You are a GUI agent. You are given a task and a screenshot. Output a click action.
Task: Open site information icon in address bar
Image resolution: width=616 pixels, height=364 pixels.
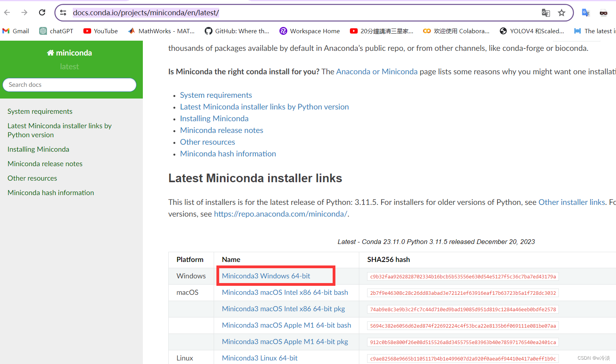63,13
